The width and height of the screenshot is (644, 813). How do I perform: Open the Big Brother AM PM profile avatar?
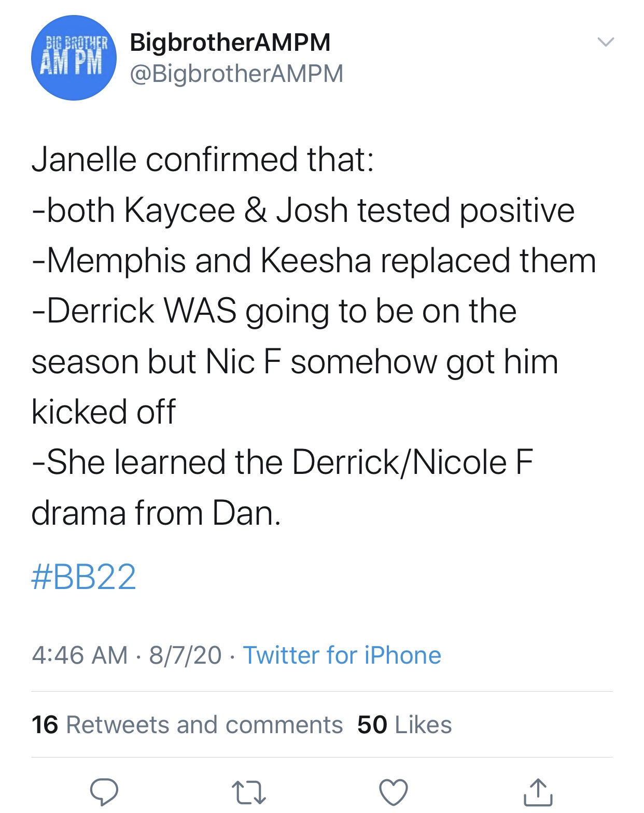pyautogui.click(x=74, y=58)
